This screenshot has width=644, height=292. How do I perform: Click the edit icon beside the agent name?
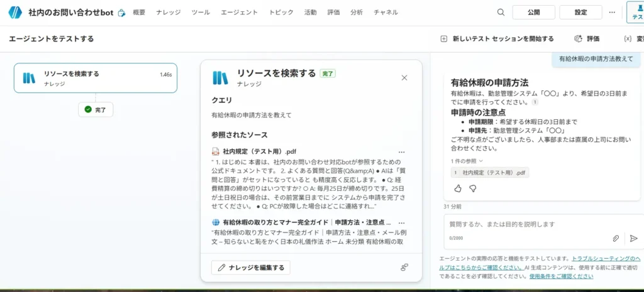[121, 13]
